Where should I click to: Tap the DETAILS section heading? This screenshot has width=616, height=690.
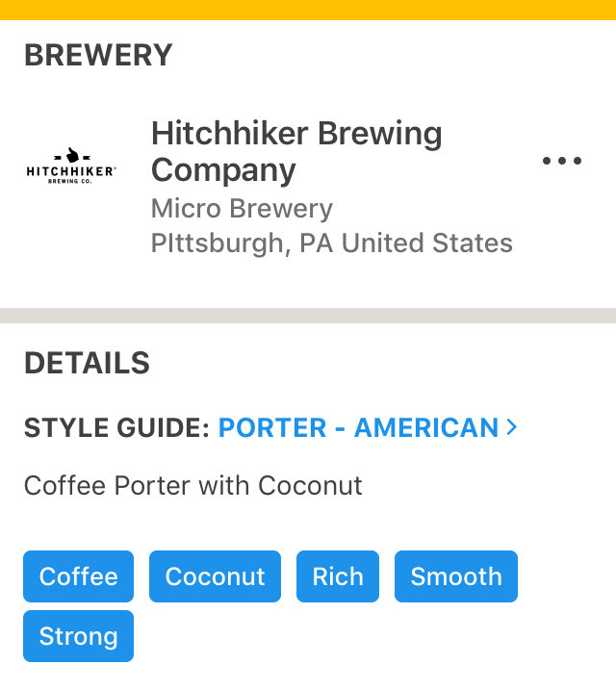point(88,363)
